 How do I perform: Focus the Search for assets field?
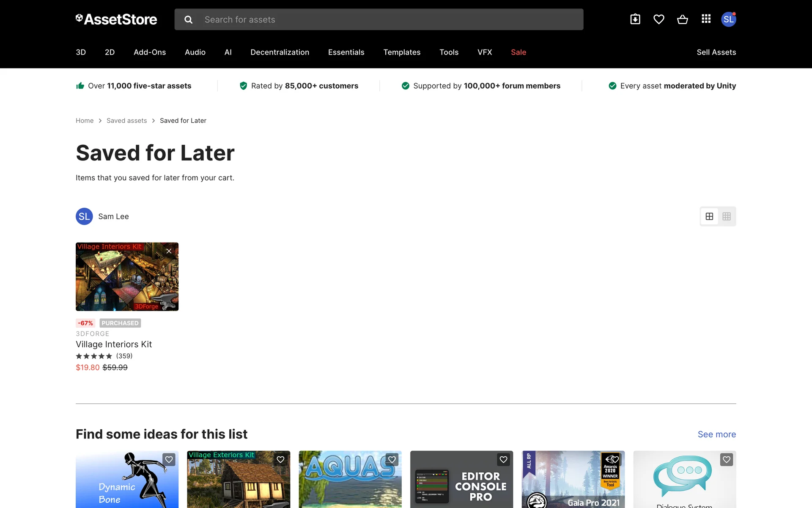(389, 19)
